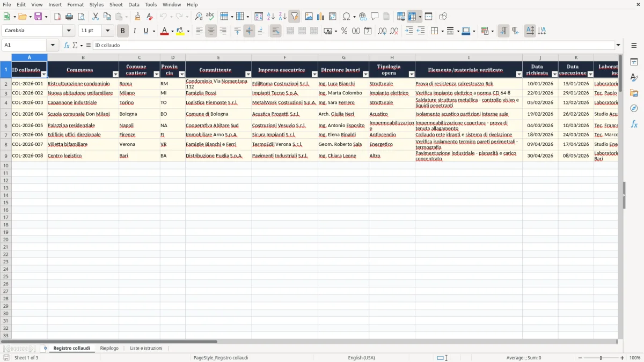
Task: Open the Function Wizard fx icon
Action: tap(67, 45)
